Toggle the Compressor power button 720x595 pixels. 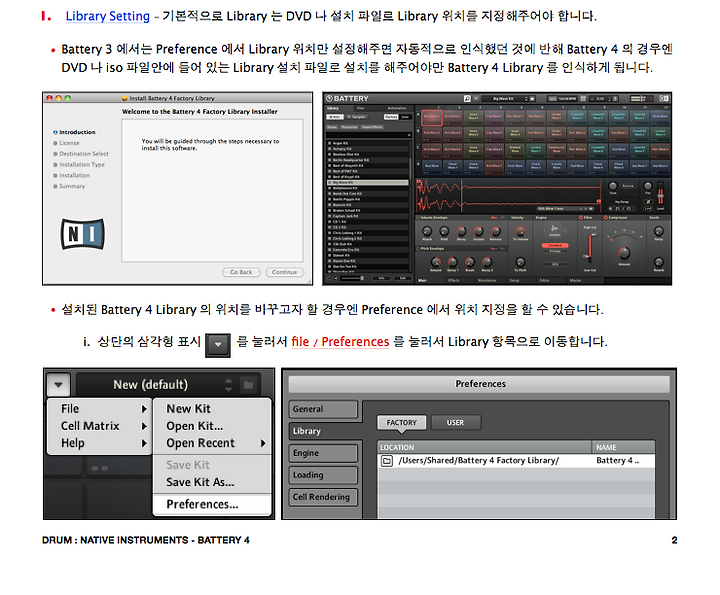click(x=606, y=218)
